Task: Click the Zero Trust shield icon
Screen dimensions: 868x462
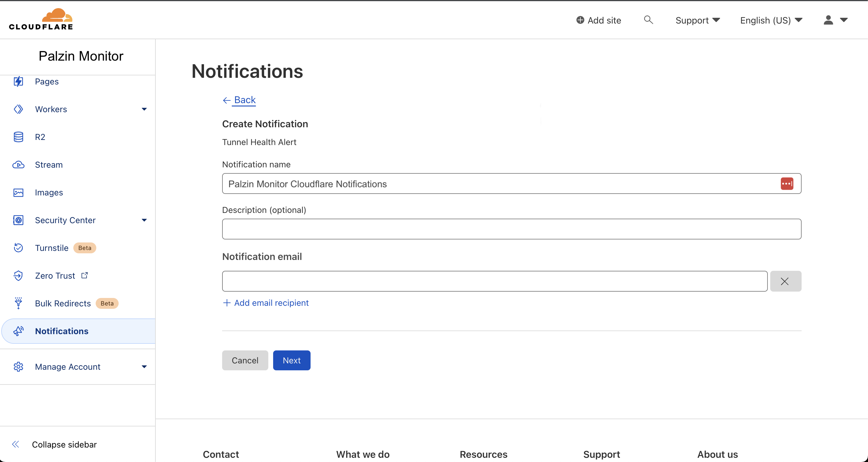Action: [x=18, y=276]
